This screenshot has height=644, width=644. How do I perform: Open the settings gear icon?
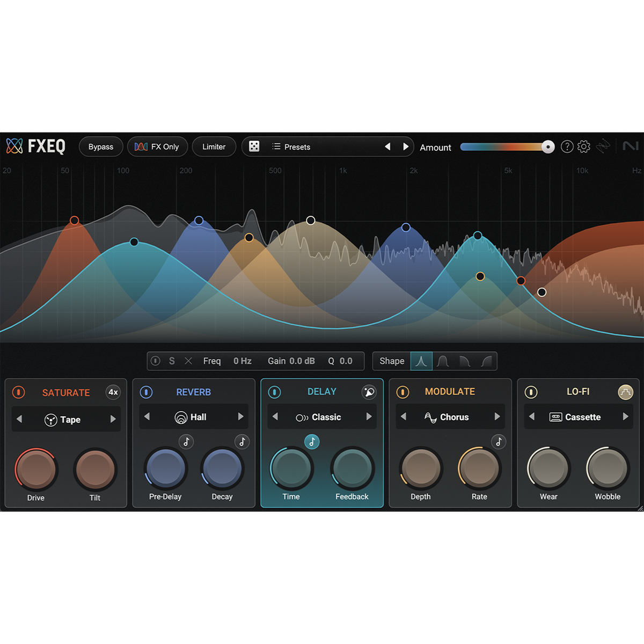click(x=584, y=147)
